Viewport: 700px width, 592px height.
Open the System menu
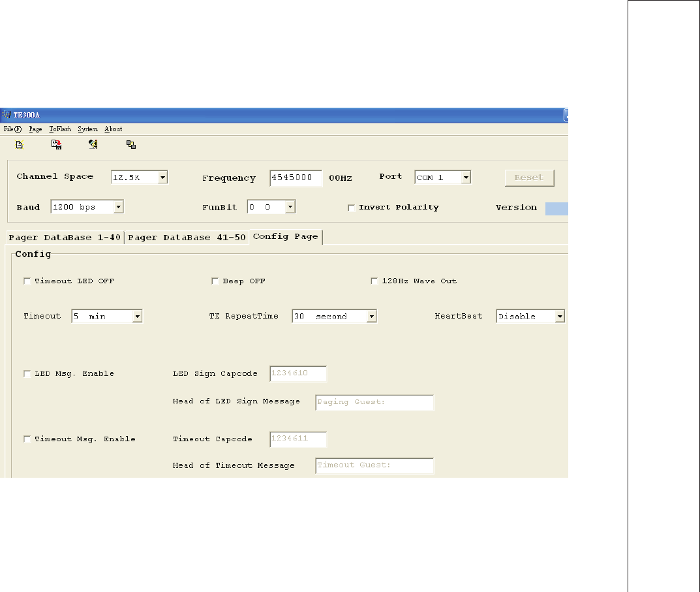[x=87, y=129]
